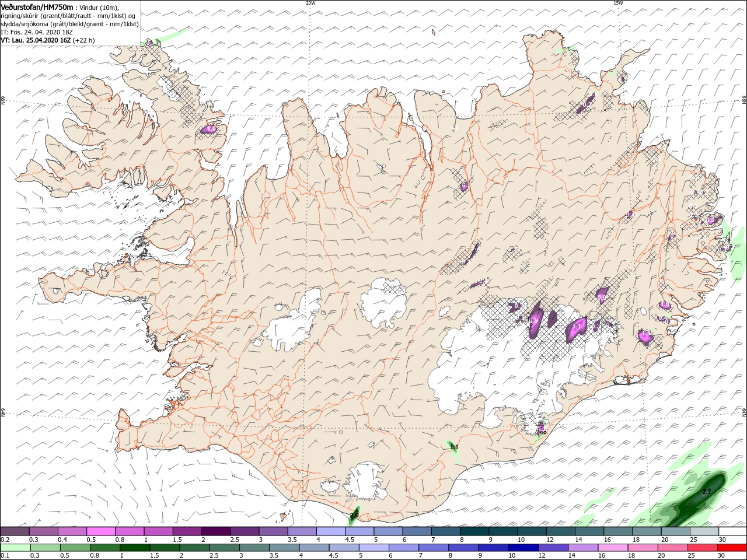Click the 'rigning/skúrir' legend description line
Image resolution: width=747 pixels, height=560 pixels.
point(68,16)
